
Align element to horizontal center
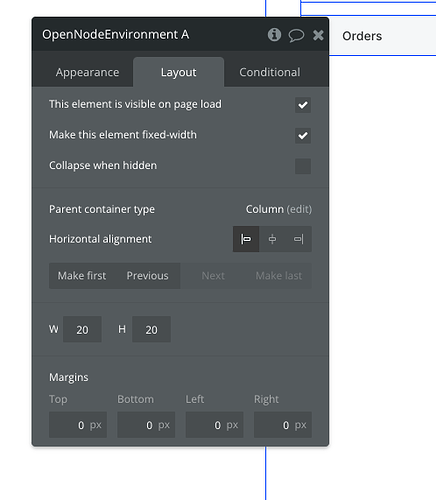tap(272, 239)
